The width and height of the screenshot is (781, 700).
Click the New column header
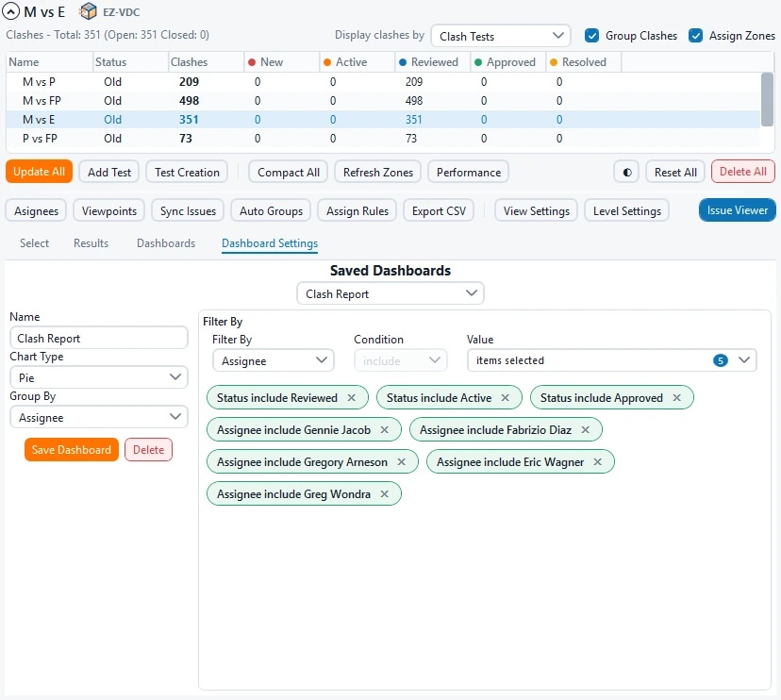pos(282,61)
